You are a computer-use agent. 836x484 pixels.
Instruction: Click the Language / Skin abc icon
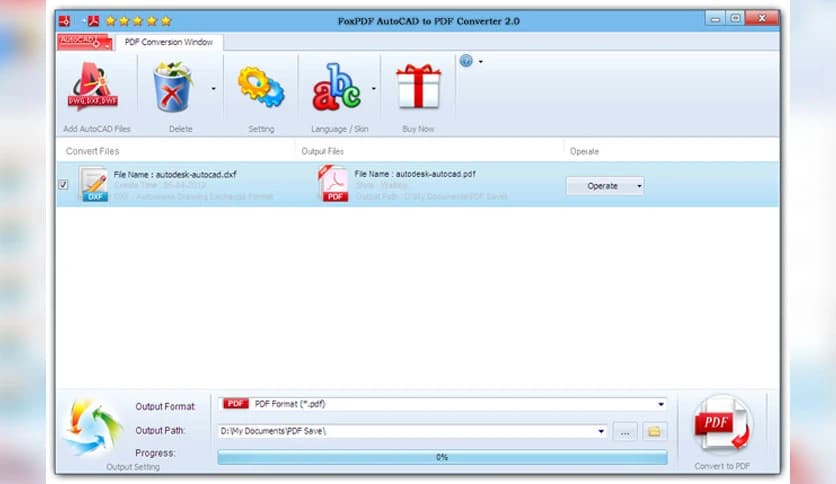pos(336,87)
